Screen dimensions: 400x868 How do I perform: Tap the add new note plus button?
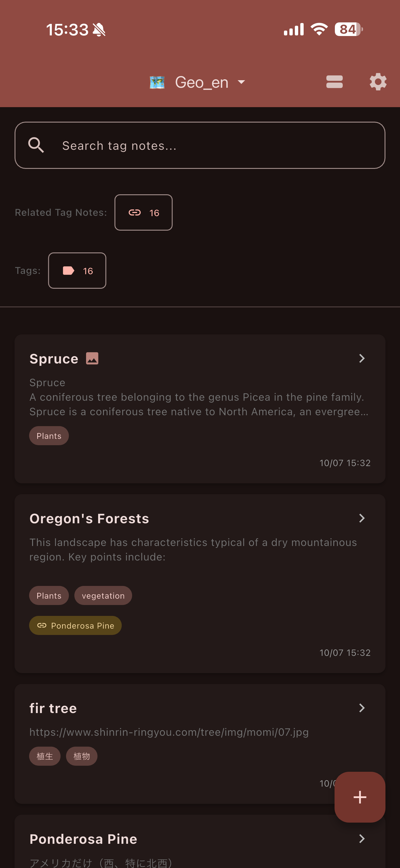tap(359, 797)
